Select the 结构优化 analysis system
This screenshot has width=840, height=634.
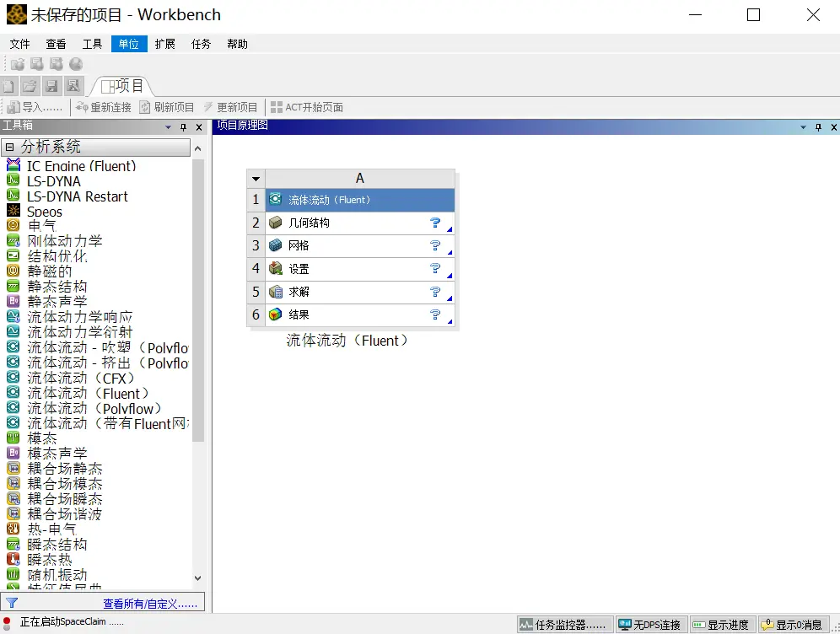(57, 256)
